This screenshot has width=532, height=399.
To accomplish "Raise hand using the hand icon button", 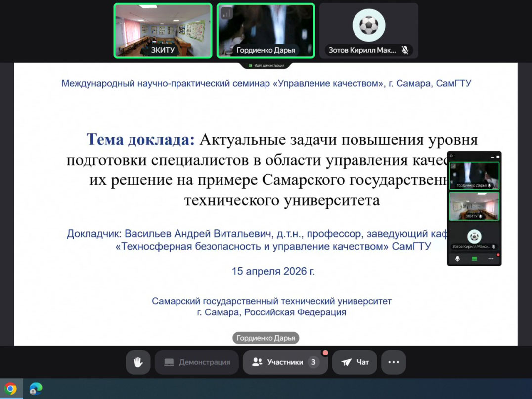I will 138,362.
